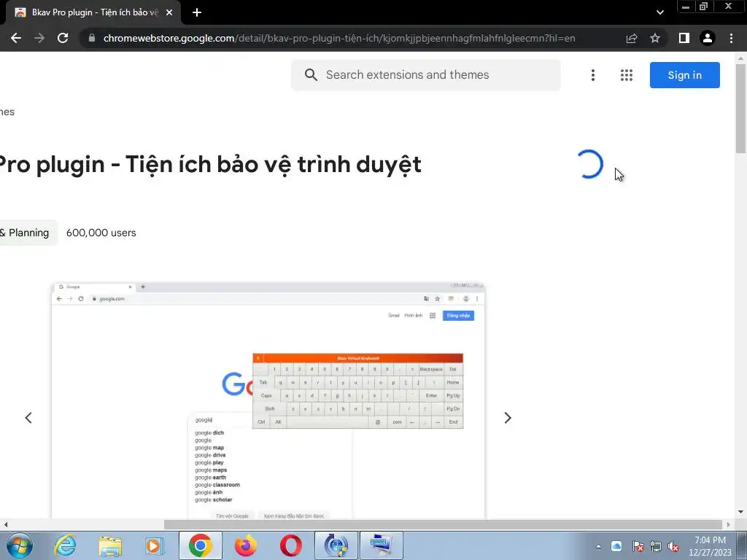This screenshot has width=747, height=560.
Task: Click the scroll-right arrow of the horizontal scrollbar
Action: point(729,524)
